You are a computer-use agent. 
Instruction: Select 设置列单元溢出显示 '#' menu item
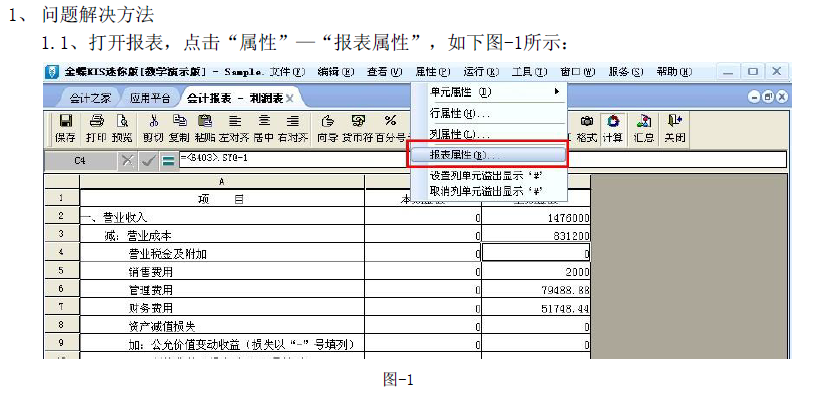coord(487,176)
